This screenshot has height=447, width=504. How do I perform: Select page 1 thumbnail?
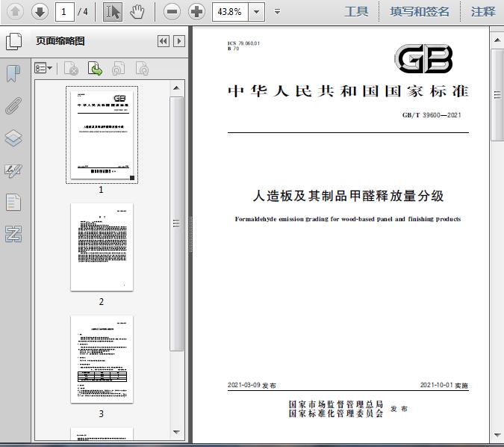point(102,135)
